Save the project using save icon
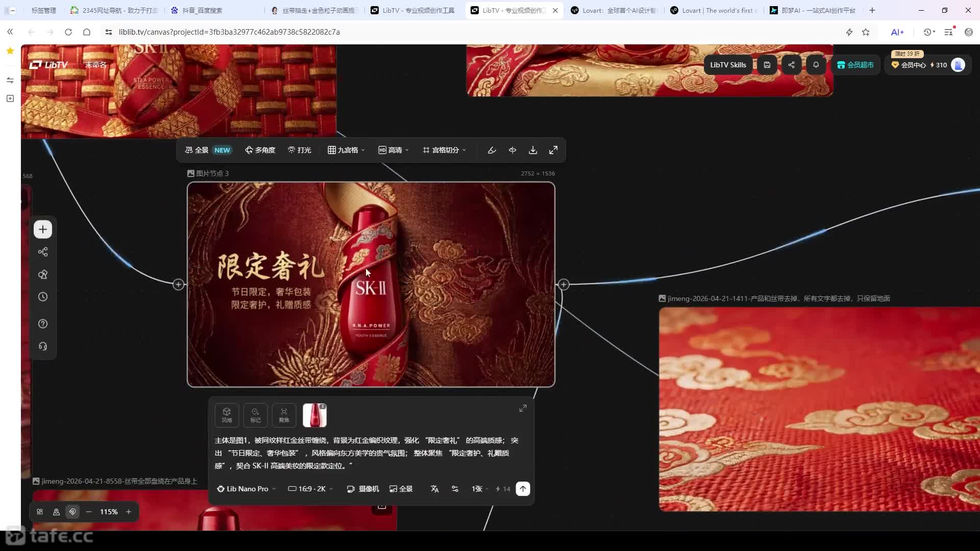Screen dimensions: 980x551 [767, 65]
